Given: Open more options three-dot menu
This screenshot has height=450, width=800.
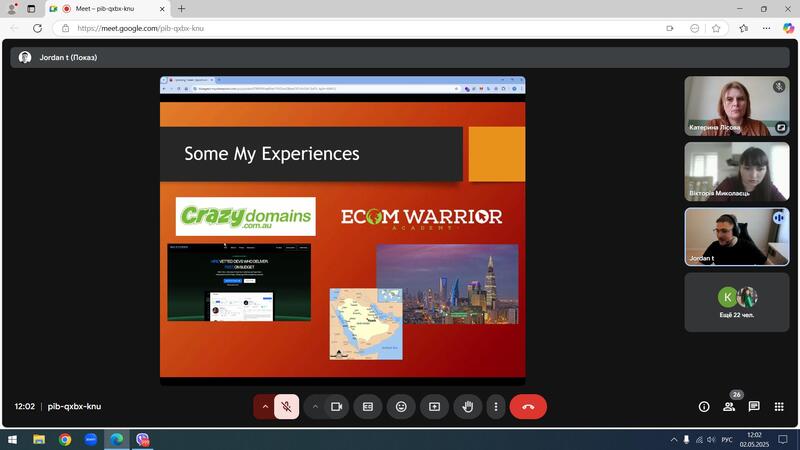Looking at the screenshot, I should point(496,407).
